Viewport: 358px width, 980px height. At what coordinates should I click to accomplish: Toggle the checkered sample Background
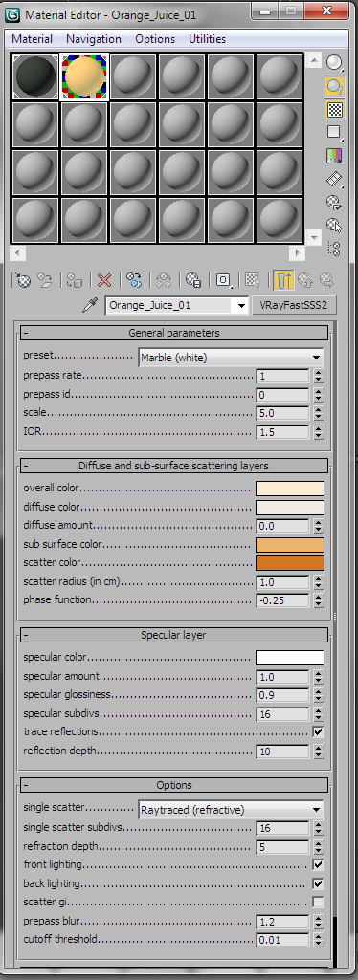coord(335,109)
